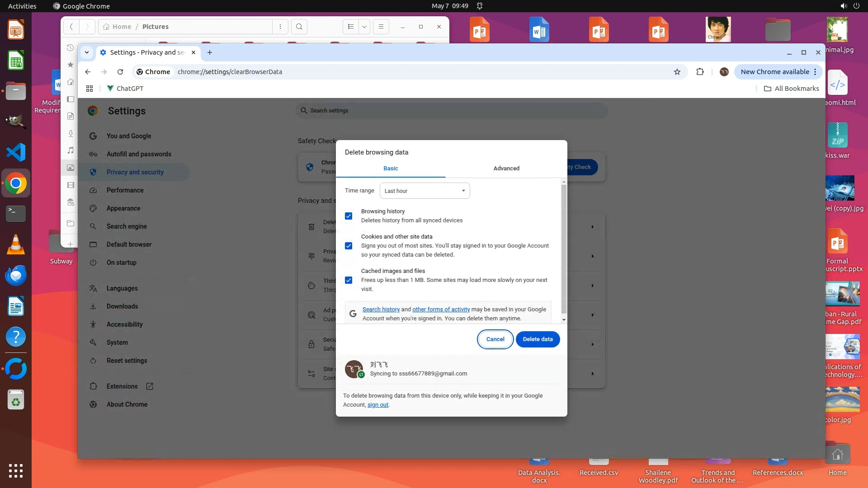Switch to the Advanced tab
This screenshot has height=488, width=868.
coord(506,168)
